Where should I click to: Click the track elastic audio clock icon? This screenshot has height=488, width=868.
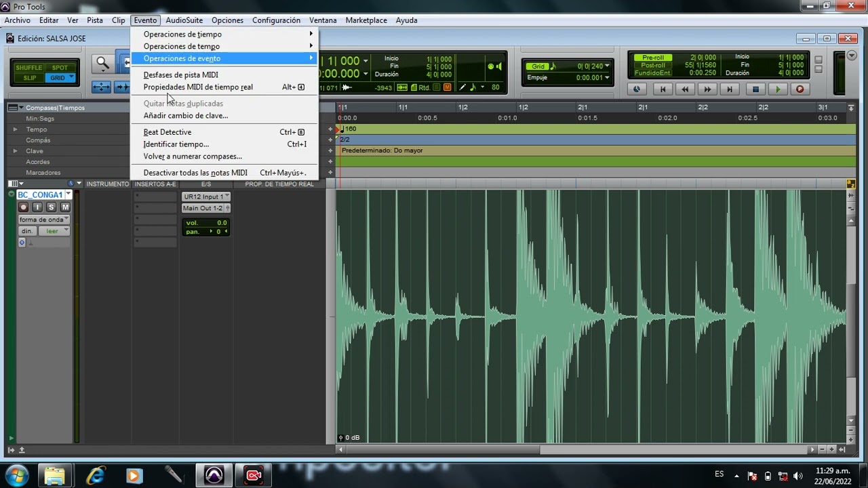point(22,242)
